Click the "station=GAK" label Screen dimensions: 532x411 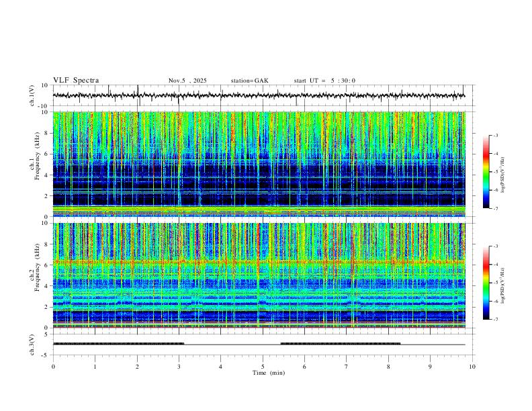(x=249, y=81)
